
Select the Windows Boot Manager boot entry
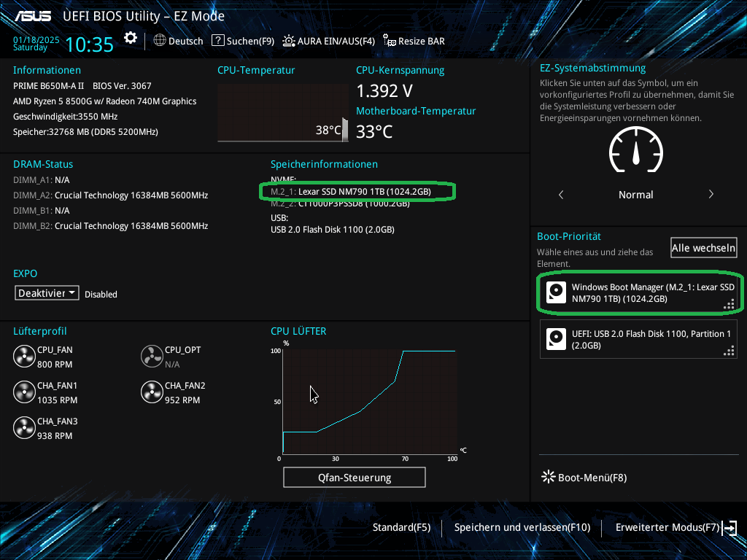click(638, 292)
